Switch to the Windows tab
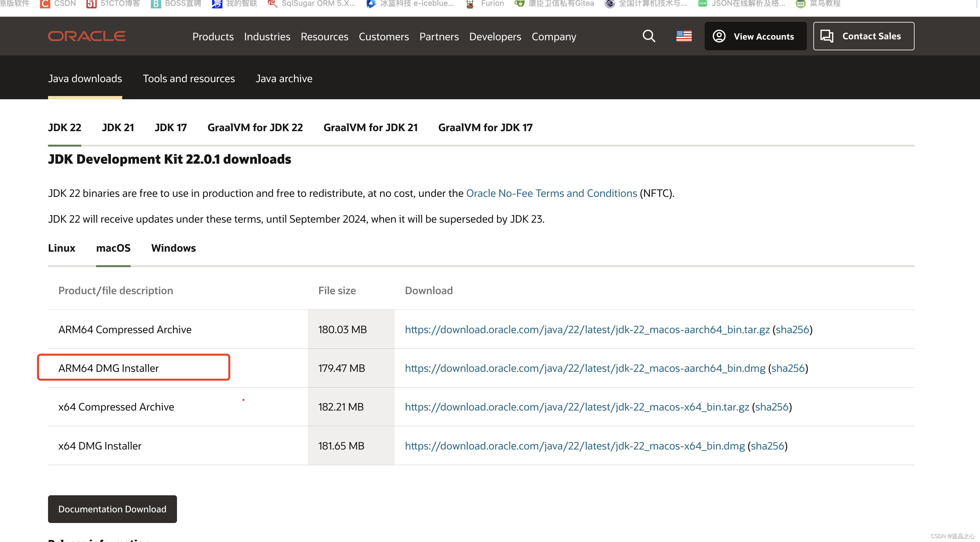Screen dimensions: 980x542 point(173,248)
